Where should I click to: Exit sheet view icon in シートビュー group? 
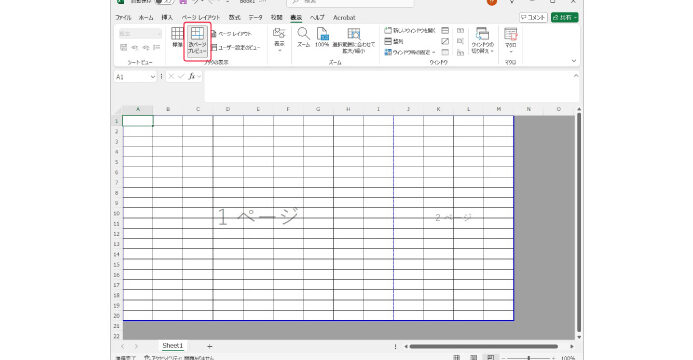click(135, 47)
